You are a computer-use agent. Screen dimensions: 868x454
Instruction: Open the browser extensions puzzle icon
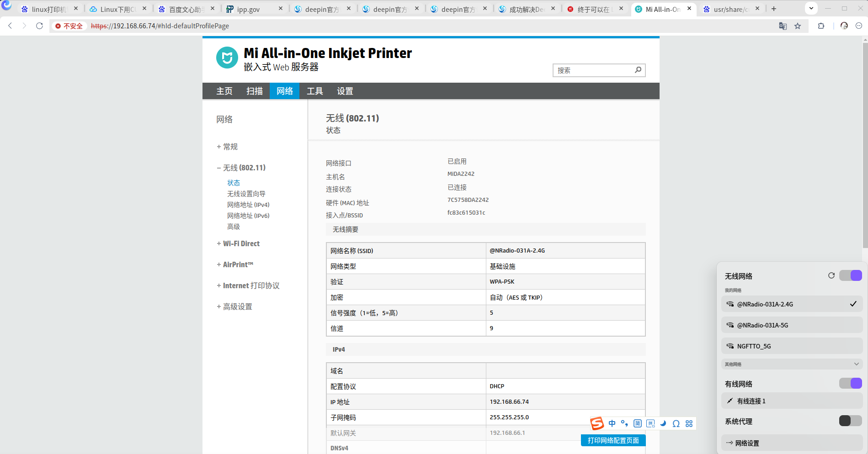[821, 26]
